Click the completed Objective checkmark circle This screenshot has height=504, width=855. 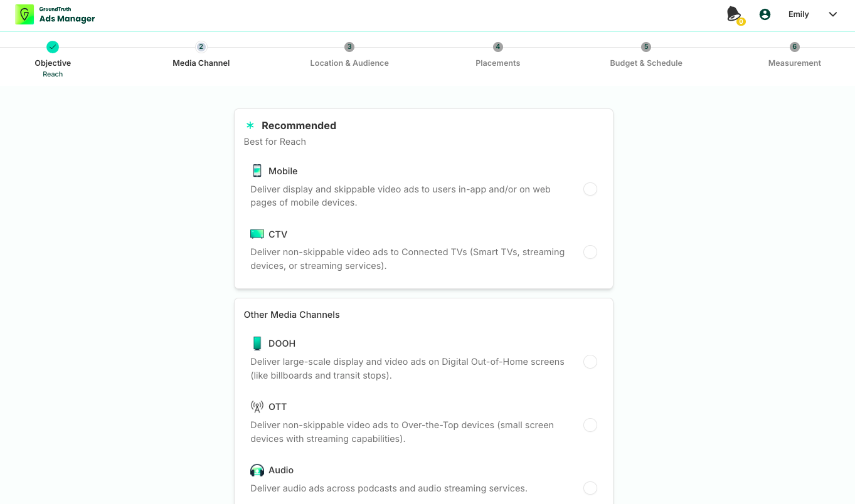point(53,47)
